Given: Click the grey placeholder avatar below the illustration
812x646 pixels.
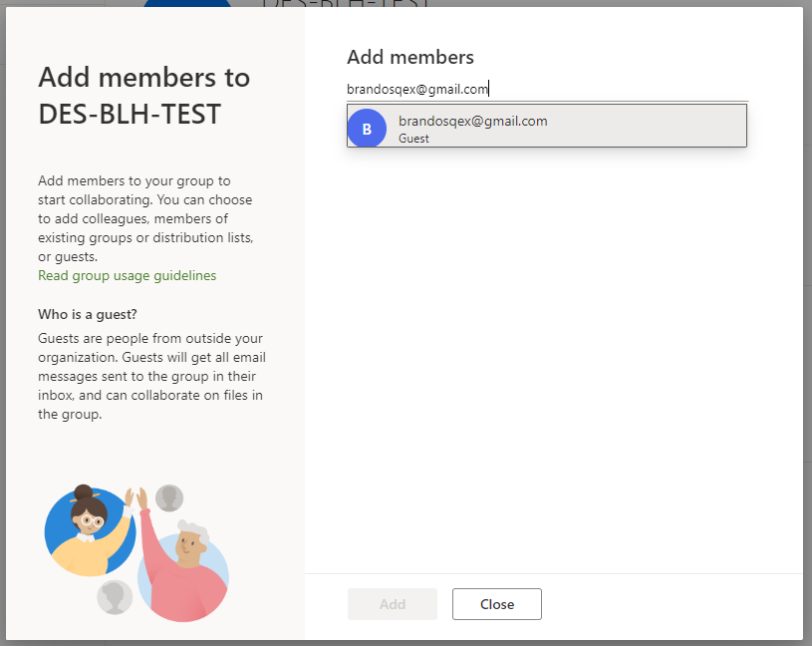Looking at the screenshot, I should click(x=115, y=597).
